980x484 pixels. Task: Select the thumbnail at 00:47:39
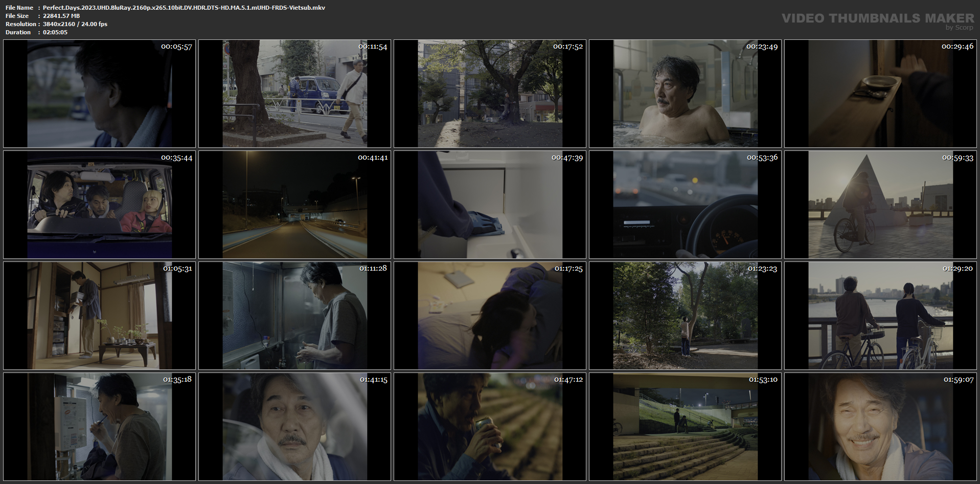point(490,205)
